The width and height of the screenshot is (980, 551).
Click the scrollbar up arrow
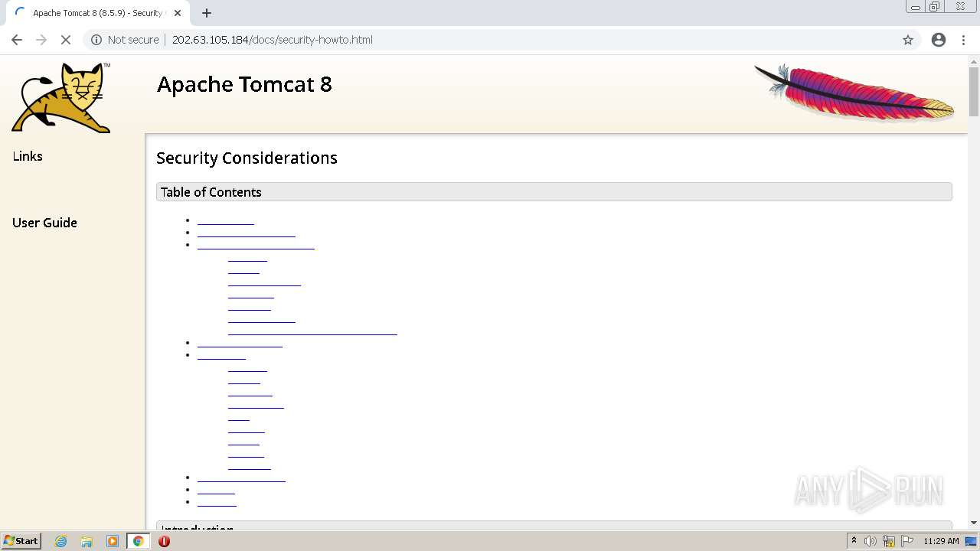[974, 60]
